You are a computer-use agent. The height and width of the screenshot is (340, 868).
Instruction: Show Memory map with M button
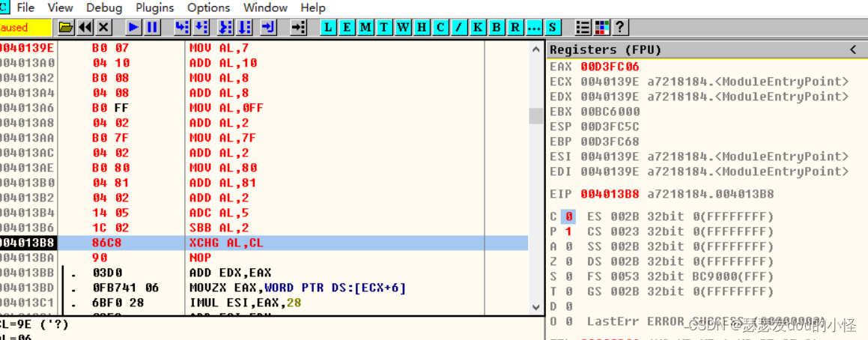365,28
